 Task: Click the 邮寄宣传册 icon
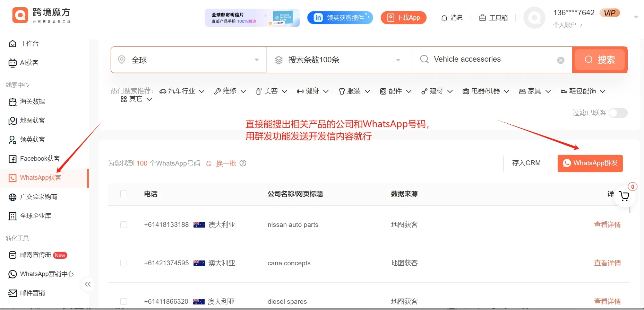click(12, 255)
